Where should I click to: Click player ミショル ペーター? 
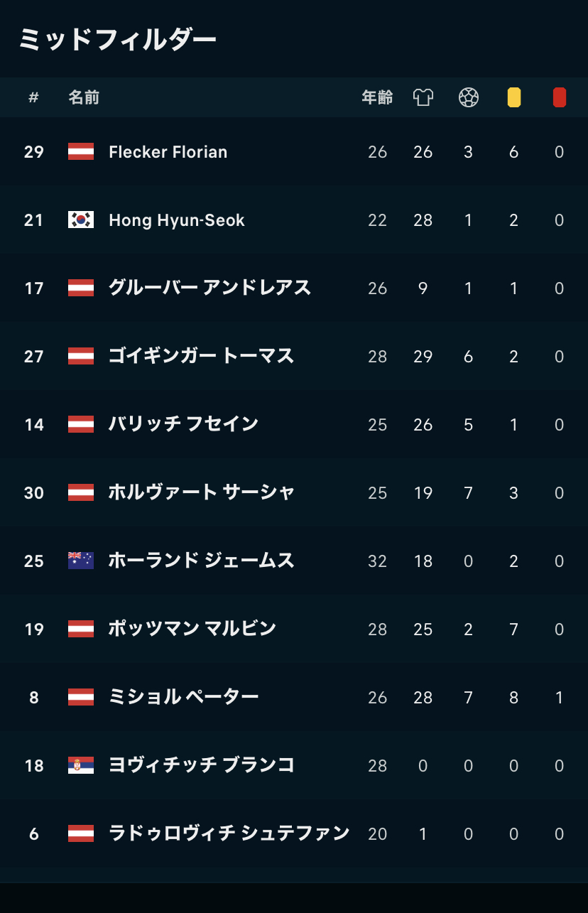click(183, 697)
